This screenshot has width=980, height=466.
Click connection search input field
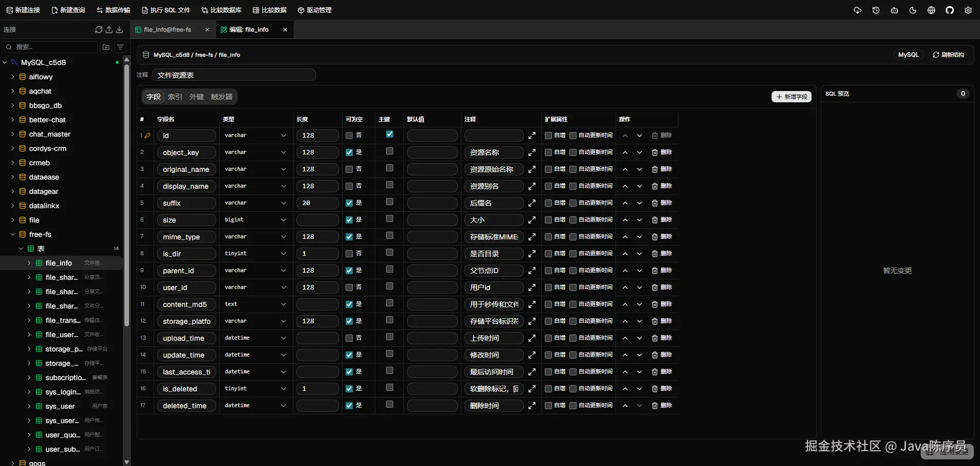(x=50, y=47)
